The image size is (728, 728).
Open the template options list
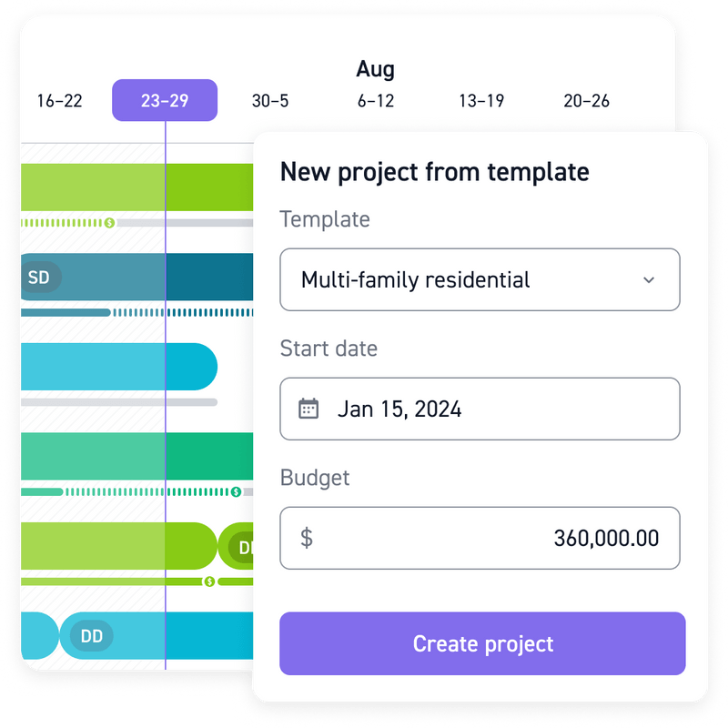click(480, 279)
